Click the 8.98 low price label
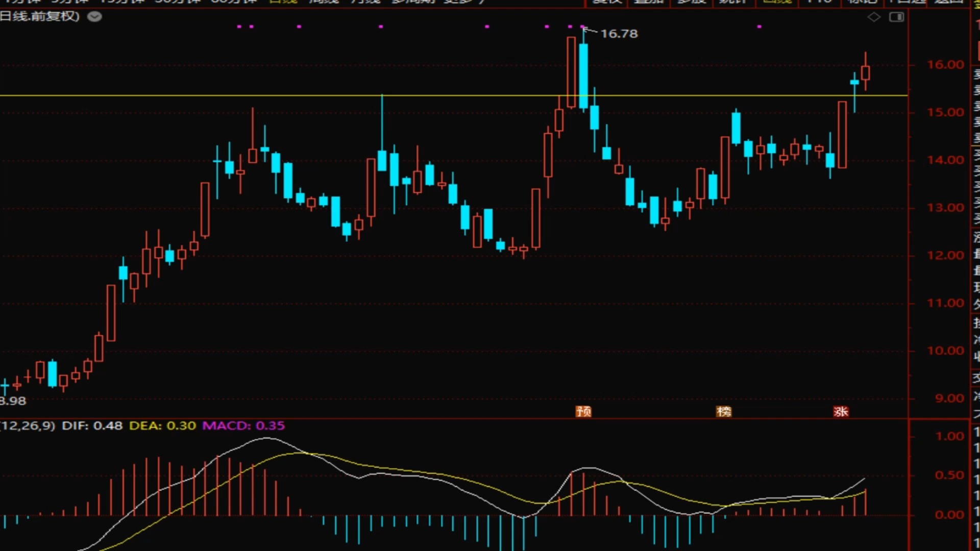The image size is (980, 551). [x=13, y=401]
